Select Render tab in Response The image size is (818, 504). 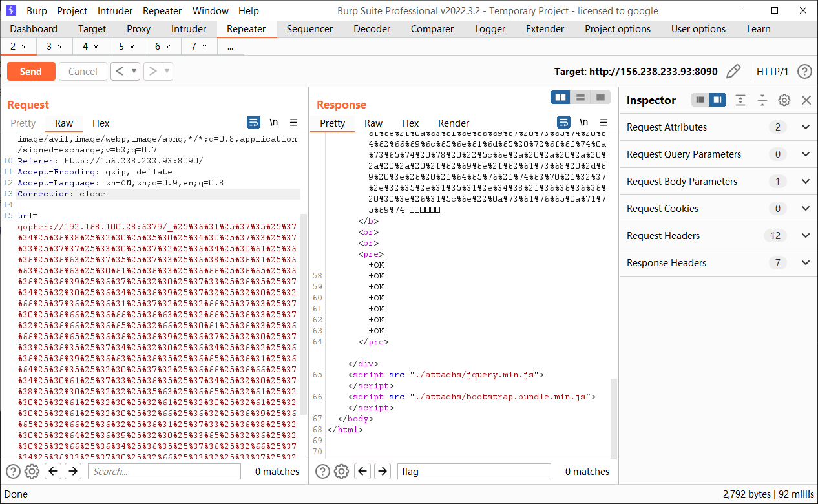click(454, 123)
